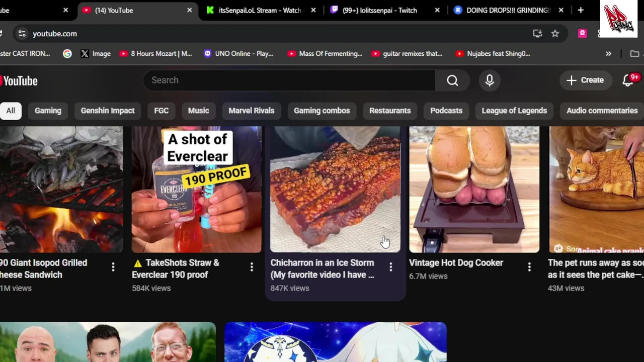Select the Music filter chip
The width and height of the screenshot is (644, 362).
coord(198,111)
